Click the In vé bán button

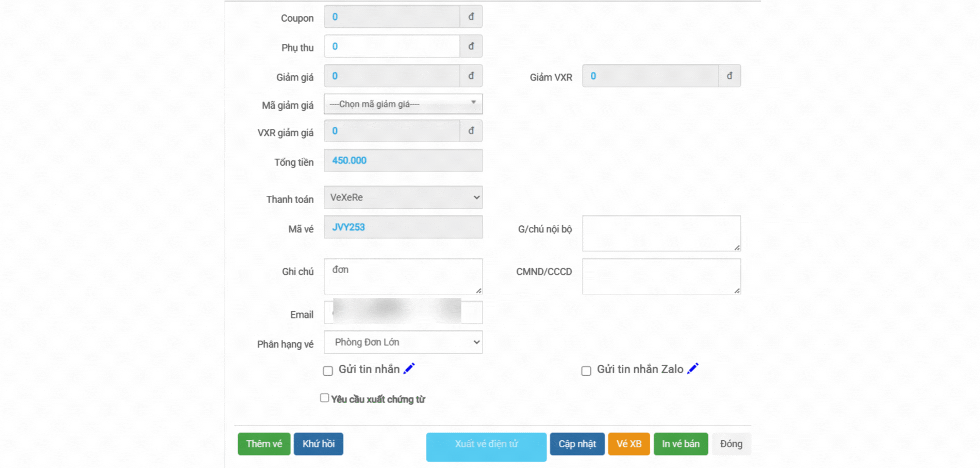[680, 444]
